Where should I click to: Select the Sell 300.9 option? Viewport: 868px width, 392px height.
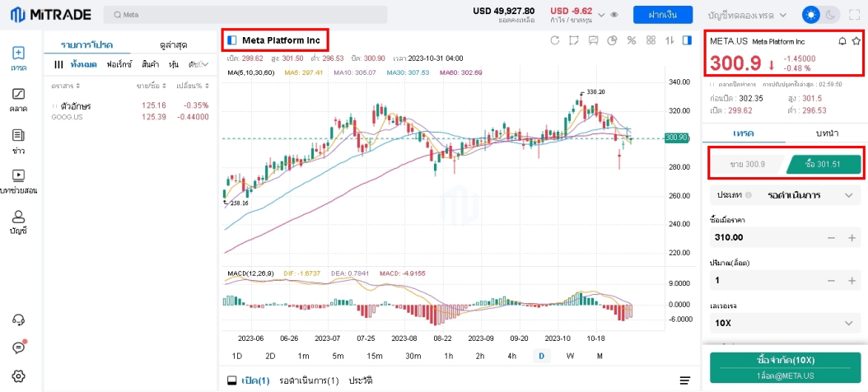[747, 165]
